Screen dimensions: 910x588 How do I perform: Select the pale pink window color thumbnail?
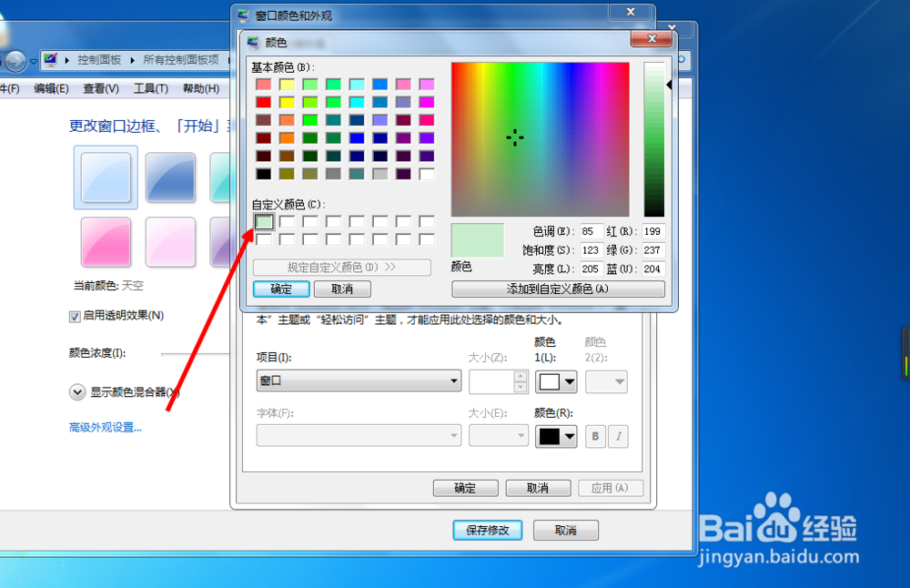tap(170, 242)
